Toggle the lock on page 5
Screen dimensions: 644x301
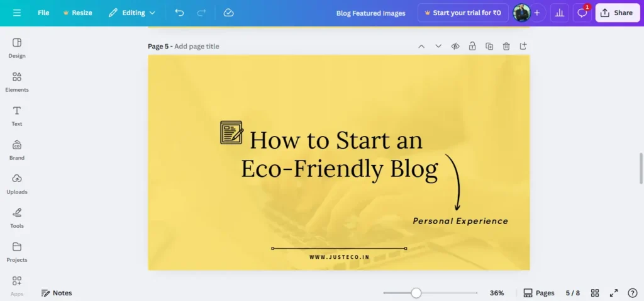tap(472, 46)
